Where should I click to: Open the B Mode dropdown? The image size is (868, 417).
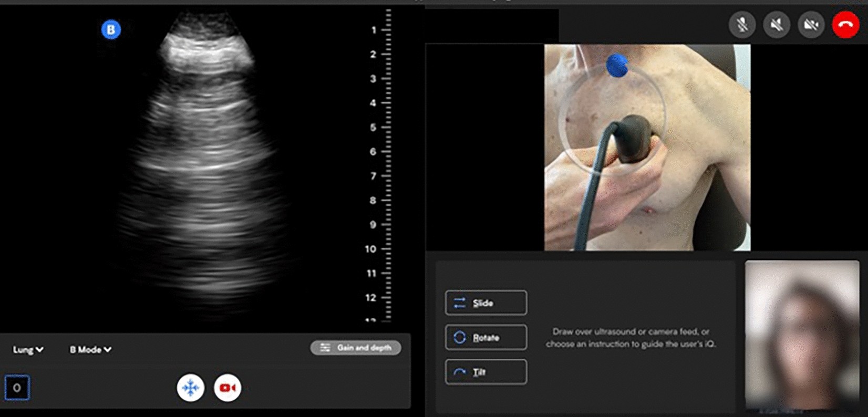click(90, 349)
